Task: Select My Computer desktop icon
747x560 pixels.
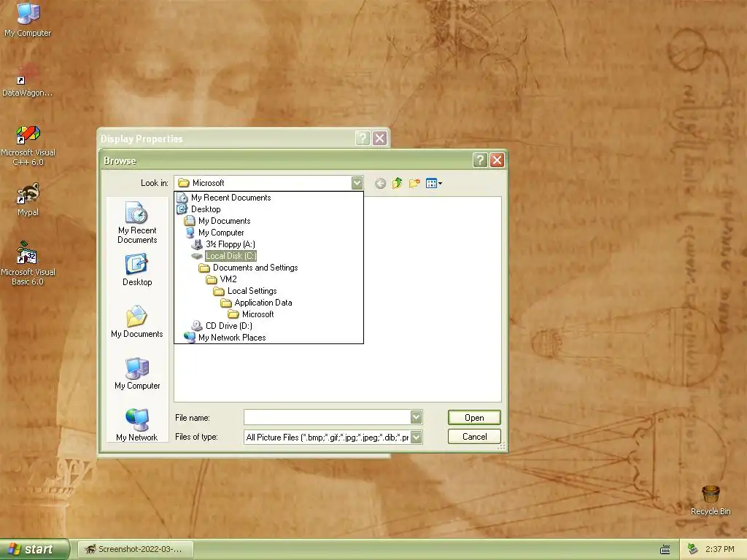Action: 28,19
